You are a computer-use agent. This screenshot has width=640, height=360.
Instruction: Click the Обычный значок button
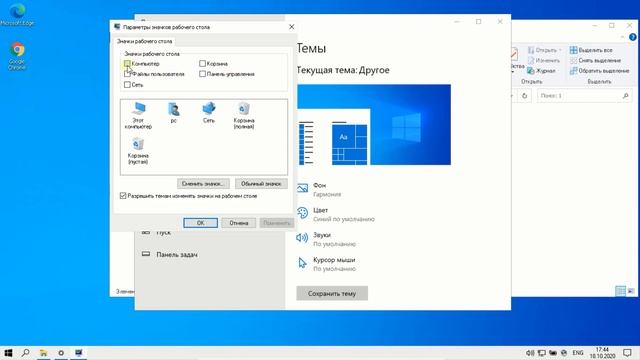[261, 184]
